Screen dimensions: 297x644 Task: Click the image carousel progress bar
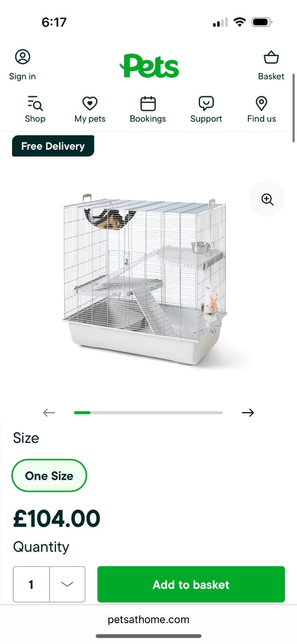pos(148,413)
